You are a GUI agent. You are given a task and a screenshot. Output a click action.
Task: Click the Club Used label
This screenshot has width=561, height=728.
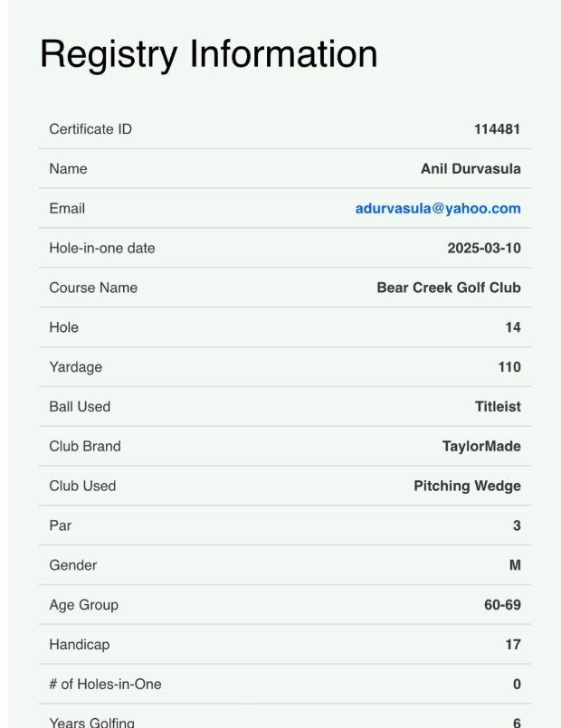[82, 486]
